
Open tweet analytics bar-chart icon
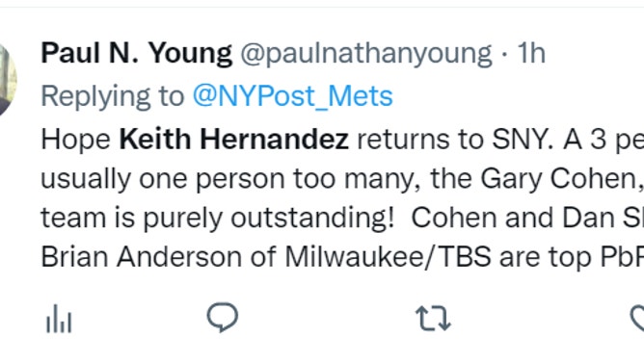(x=59, y=319)
